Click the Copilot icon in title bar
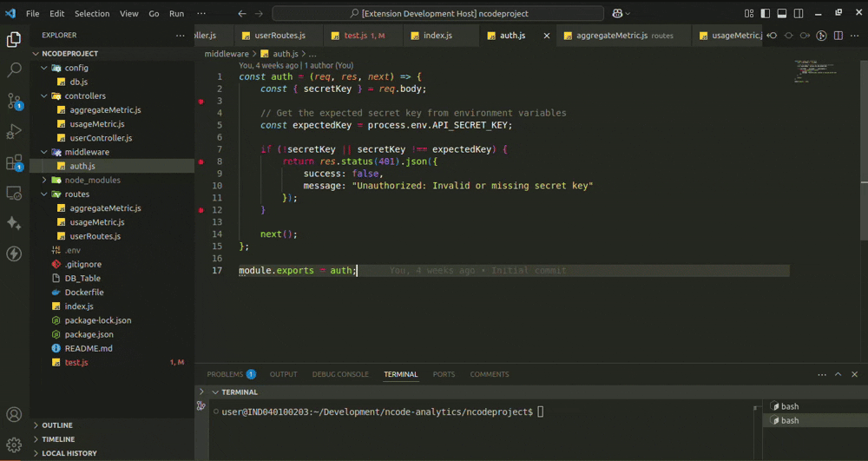This screenshot has height=461, width=868. pos(617,13)
